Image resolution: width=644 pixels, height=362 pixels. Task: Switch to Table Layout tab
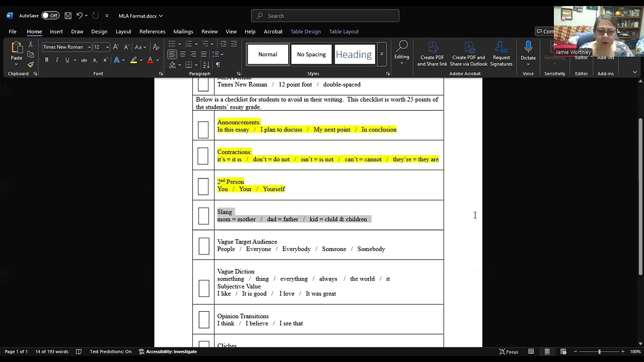[344, 31]
